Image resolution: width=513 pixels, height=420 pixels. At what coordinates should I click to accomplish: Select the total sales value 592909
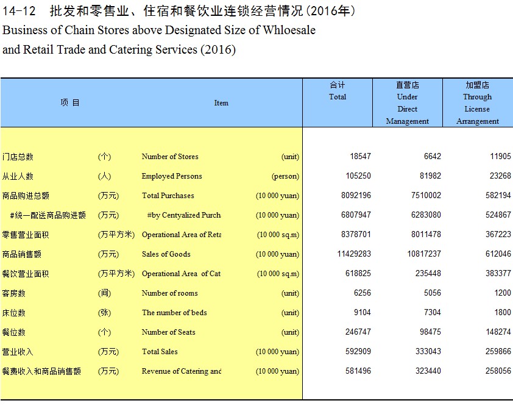coord(358,351)
